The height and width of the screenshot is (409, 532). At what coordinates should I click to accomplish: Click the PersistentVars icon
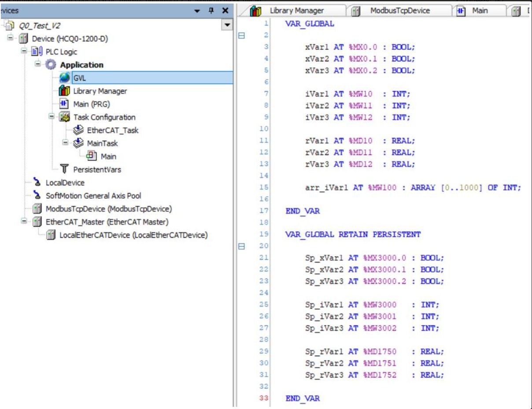tap(64, 170)
